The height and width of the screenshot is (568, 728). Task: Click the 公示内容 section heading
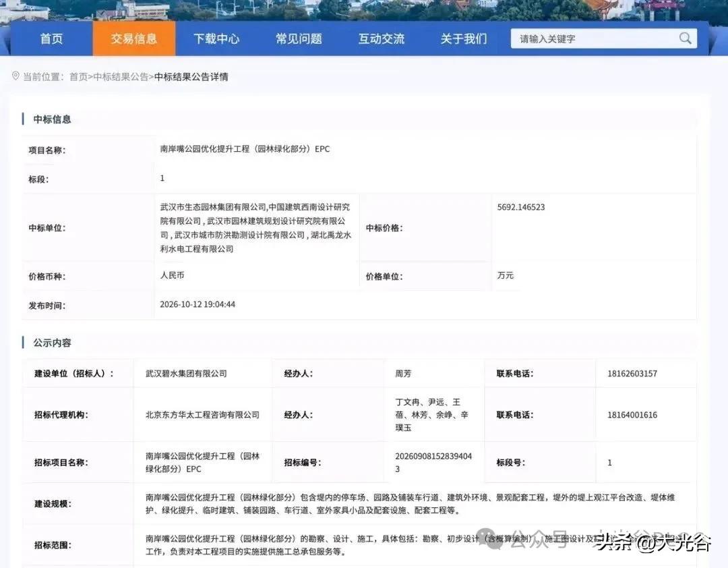(52, 343)
